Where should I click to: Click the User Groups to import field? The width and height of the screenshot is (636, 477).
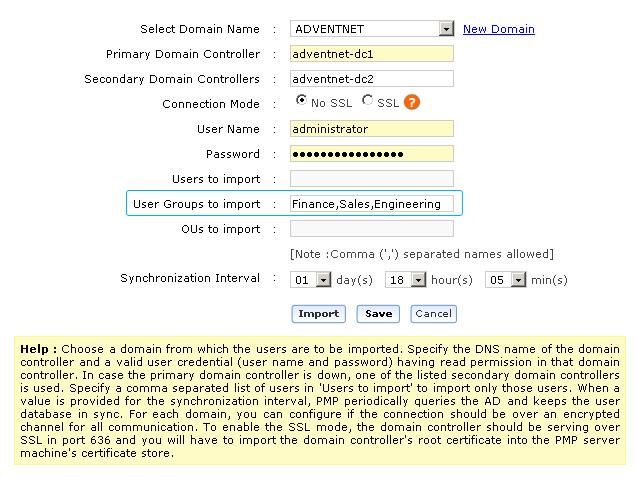click(x=372, y=204)
